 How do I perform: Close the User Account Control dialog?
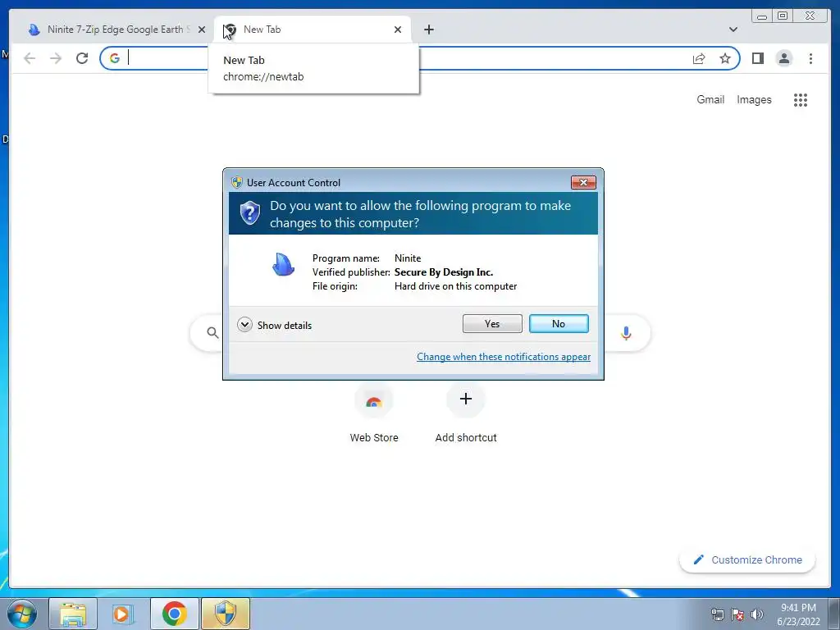583,183
